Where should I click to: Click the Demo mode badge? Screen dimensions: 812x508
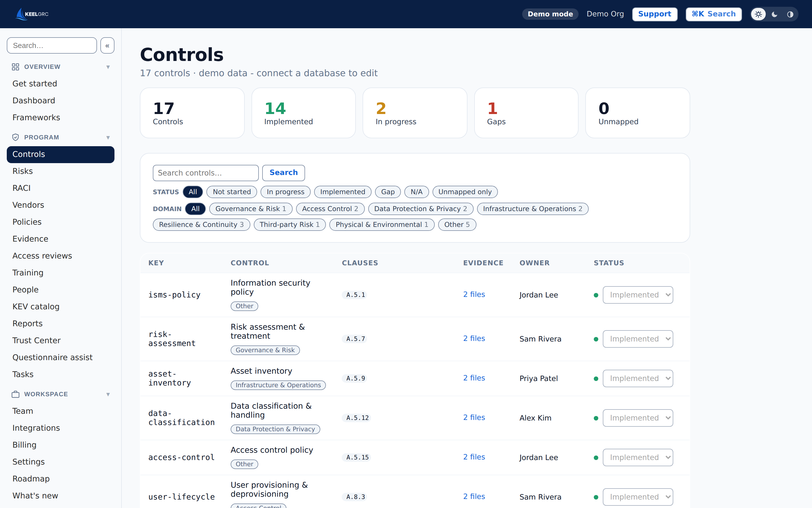click(550, 14)
